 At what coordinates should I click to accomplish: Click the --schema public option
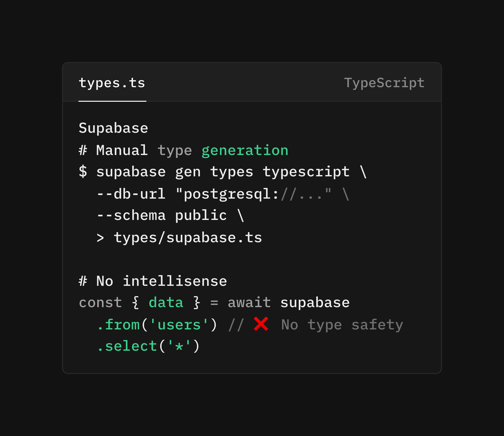point(162,216)
